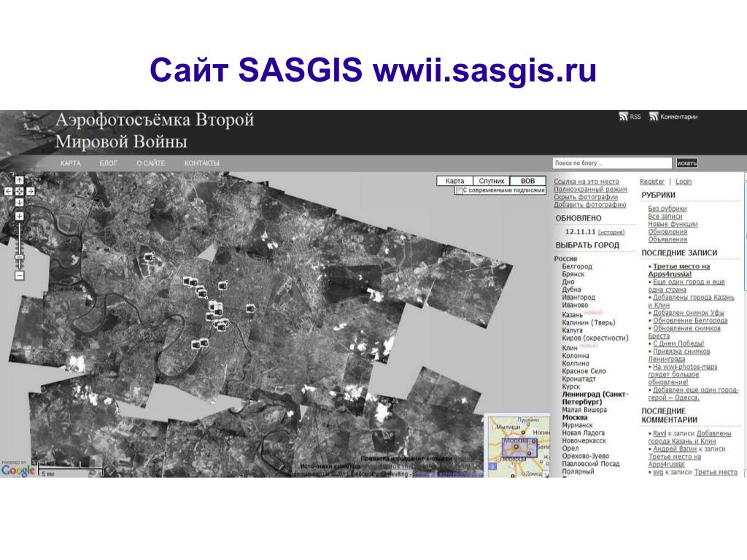Select the city Кронштадт
The width and height of the screenshot is (747, 560).
click(578, 378)
